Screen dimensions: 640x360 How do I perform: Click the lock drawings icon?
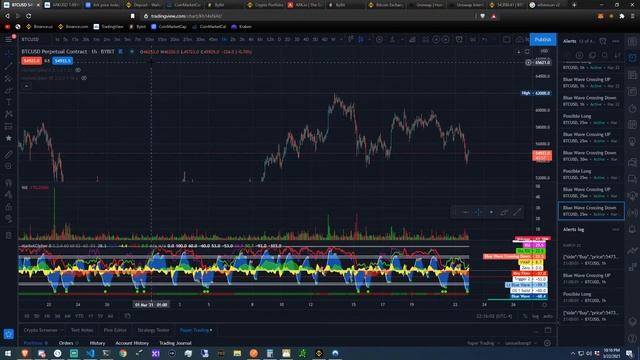(9, 207)
